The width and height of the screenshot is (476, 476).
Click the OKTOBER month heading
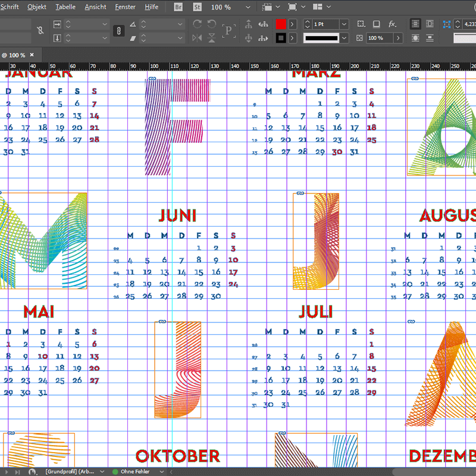pyautogui.click(x=177, y=456)
